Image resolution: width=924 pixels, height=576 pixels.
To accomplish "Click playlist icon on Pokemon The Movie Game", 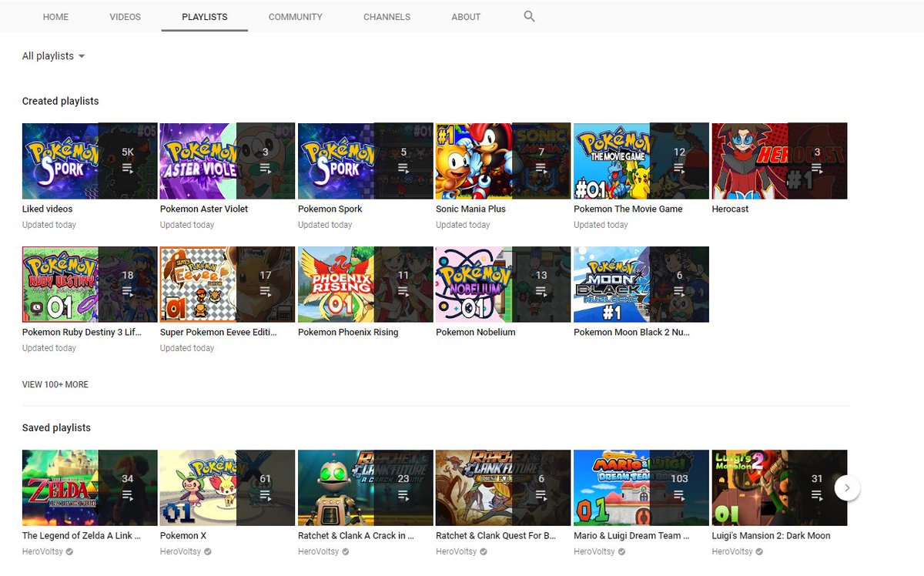I will tap(679, 168).
